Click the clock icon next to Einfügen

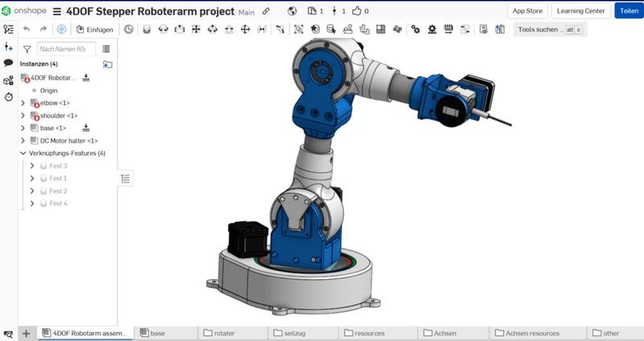click(129, 29)
